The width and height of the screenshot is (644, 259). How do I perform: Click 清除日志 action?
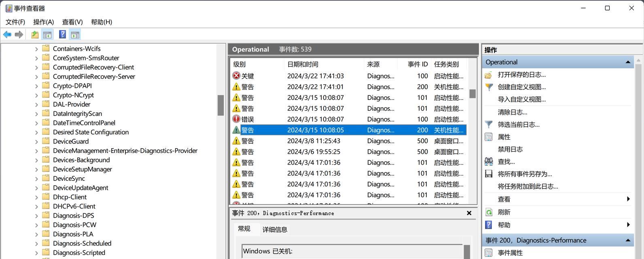coord(513,112)
